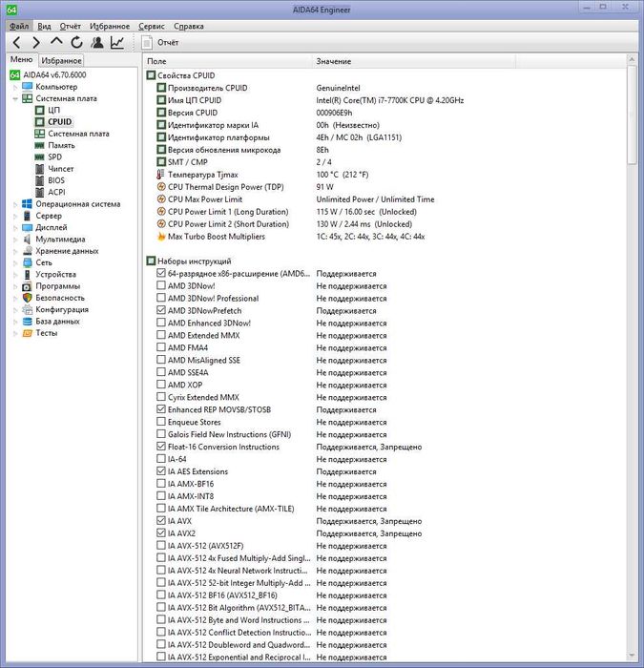Expand the Компьютер tree node arrow

tap(15, 87)
